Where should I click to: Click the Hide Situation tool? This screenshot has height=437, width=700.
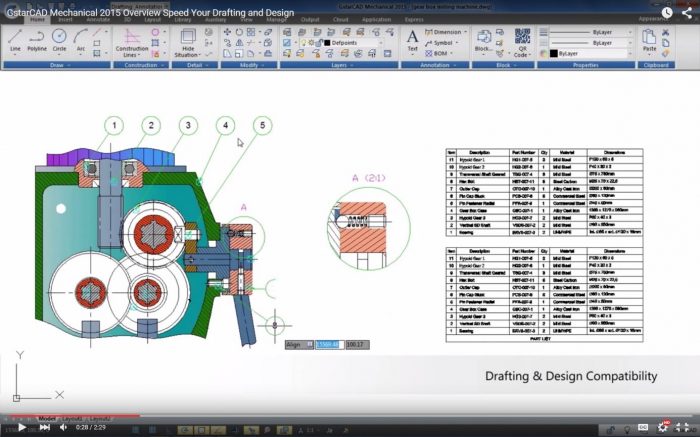188,42
